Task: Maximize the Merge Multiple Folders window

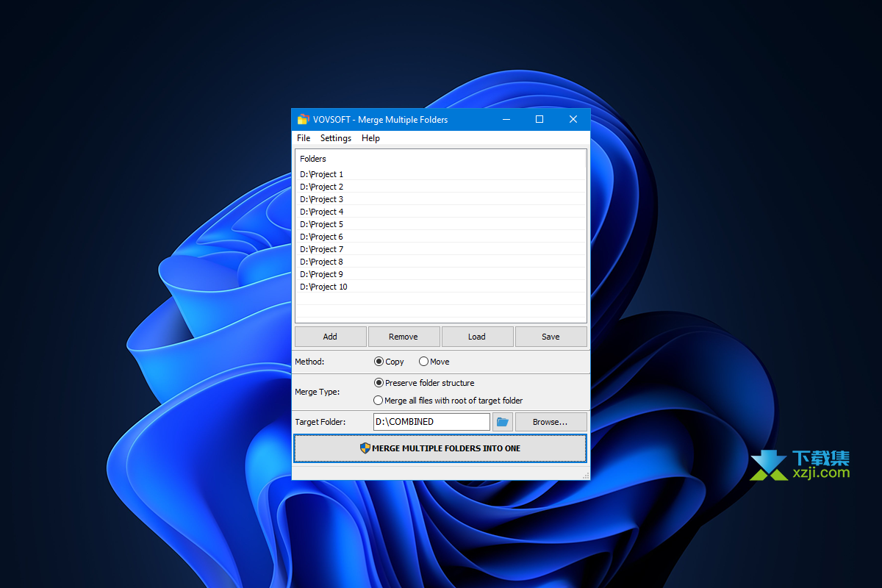Action: coord(539,119)
